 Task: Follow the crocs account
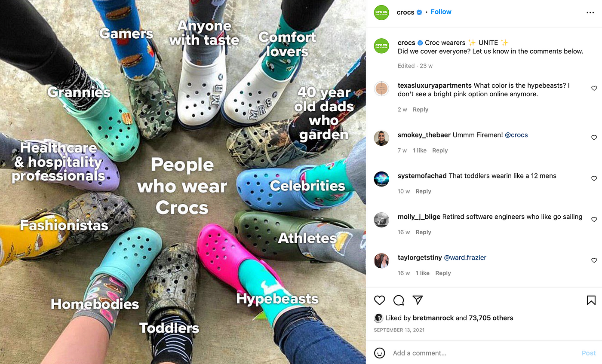(x=441, y=12)
